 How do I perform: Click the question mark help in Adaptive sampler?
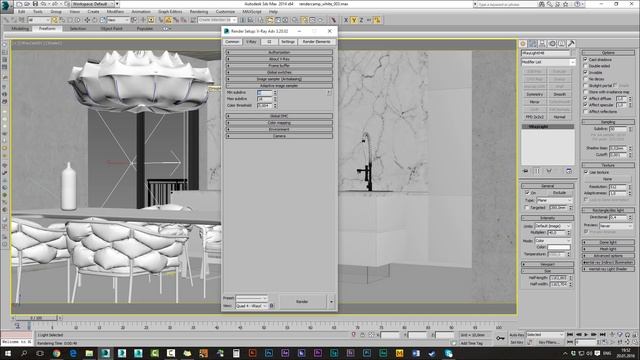pos(329,93)
